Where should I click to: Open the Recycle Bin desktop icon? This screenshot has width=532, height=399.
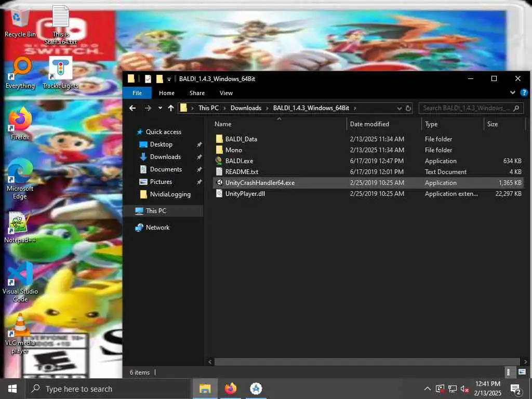point(20,23)
